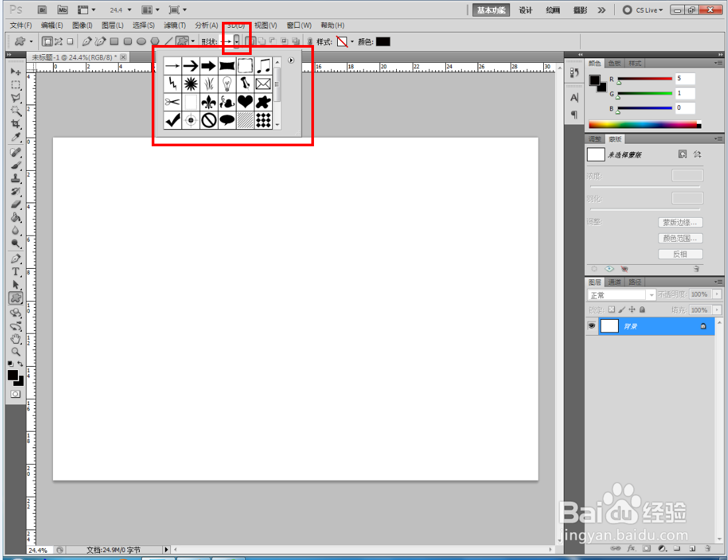Select the Rectangular Marquee tool

[x=16, y=85]
